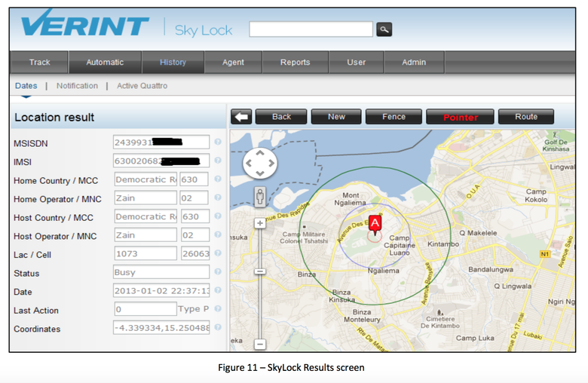Open help icon for Host Country / MCC
Image resolution: width=588 pixels, height=383 pixels.
[218, 216]
